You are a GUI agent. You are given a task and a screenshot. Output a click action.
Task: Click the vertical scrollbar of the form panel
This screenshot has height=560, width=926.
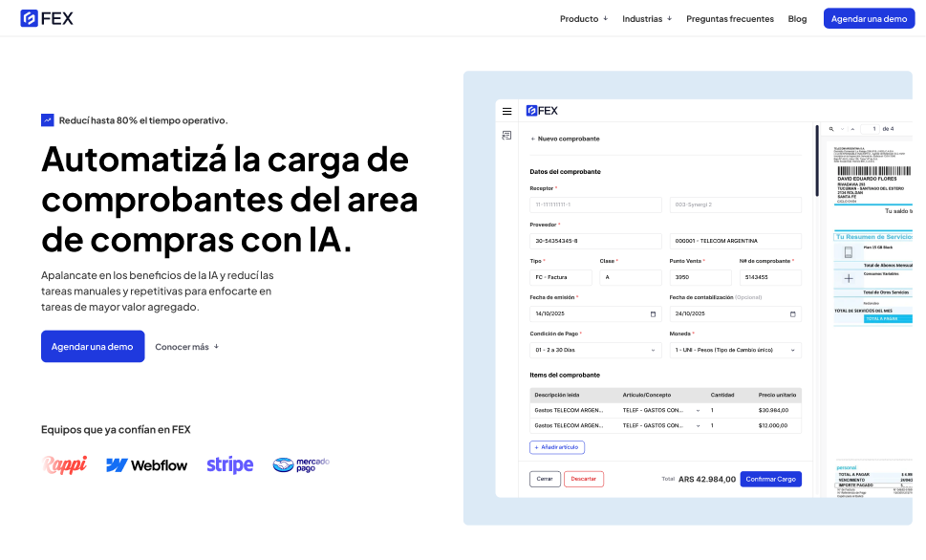click(817, 161)
